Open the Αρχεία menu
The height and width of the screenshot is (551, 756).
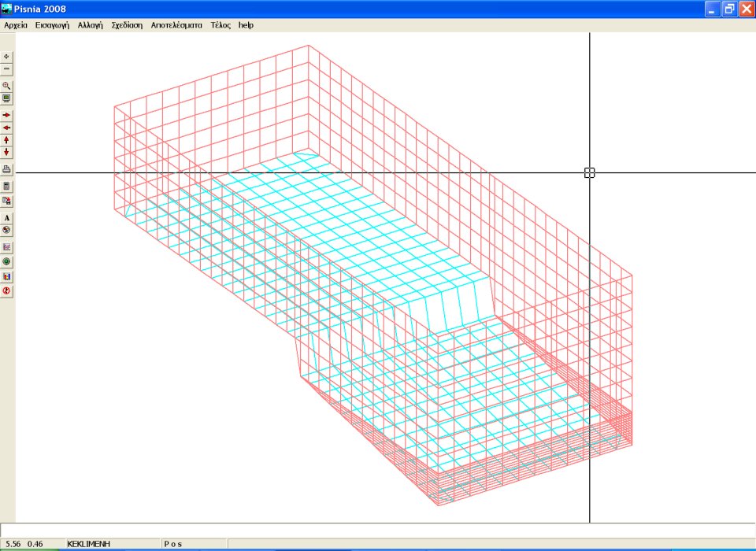click(16, 25)
